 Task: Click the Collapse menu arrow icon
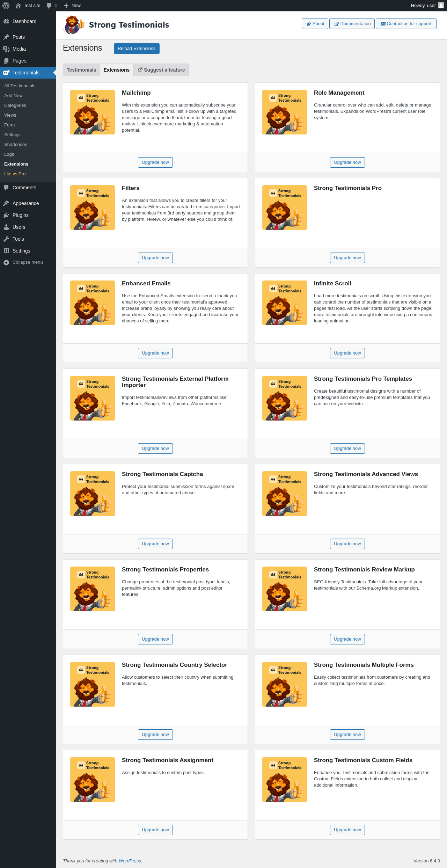6,262
